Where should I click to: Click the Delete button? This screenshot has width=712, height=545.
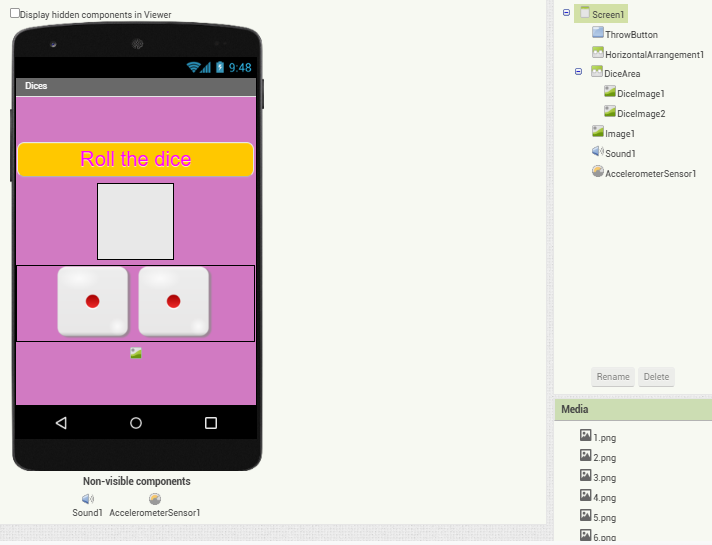tap(656, 377)
